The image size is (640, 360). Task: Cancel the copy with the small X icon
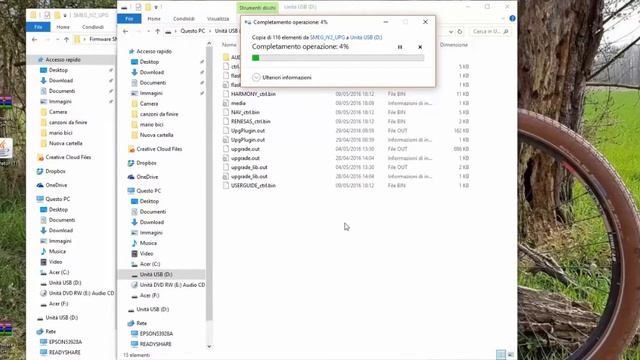420,47
